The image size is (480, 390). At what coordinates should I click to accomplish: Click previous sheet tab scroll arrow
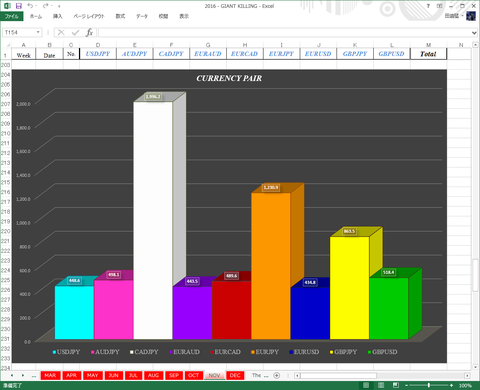12,376
